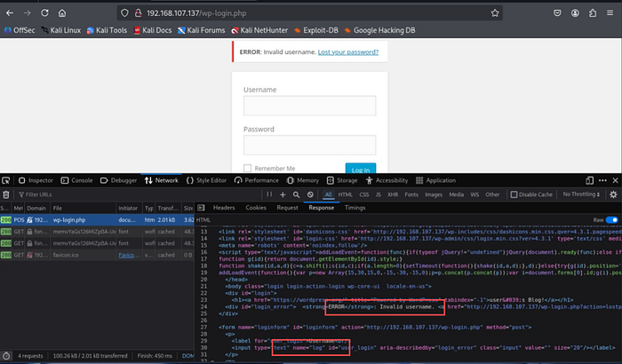The height and width of the screenshot is (364, 622).
Task: Focus the Filter URLs field
Action: (139, 194)
